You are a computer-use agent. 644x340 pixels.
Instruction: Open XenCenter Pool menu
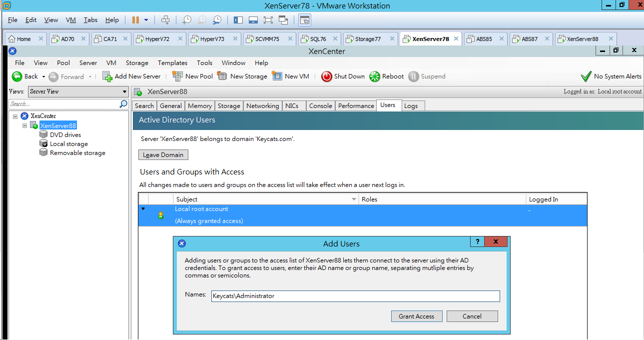pyautogui.click(x=63, y=63)
